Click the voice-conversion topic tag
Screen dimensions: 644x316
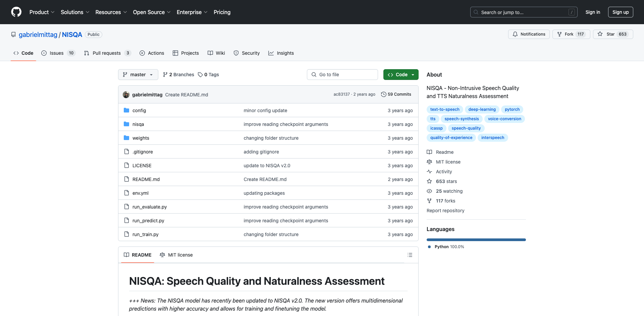pyautogui.click(x=504, y=119)
